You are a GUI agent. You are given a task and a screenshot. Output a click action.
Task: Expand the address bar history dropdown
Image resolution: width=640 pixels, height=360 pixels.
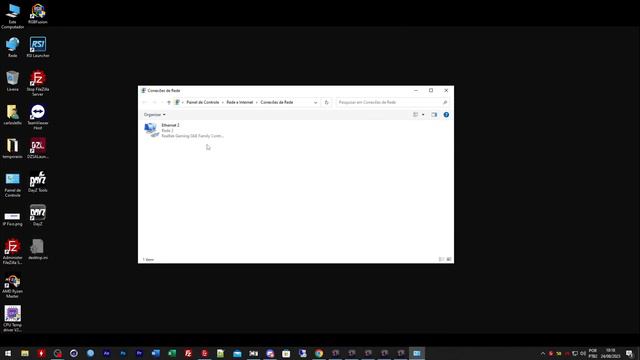click(x=316, y=102)
